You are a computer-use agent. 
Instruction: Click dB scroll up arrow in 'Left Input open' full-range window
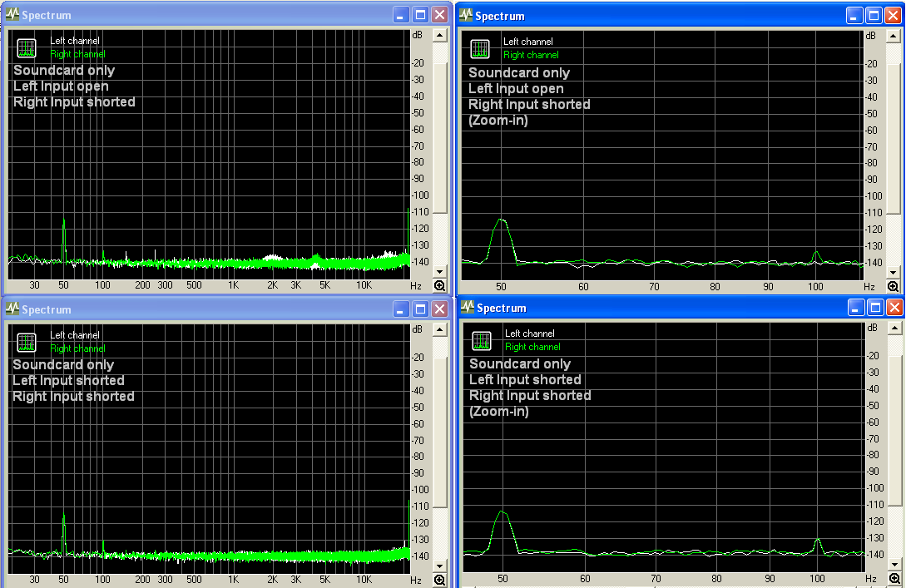[440, 36]
